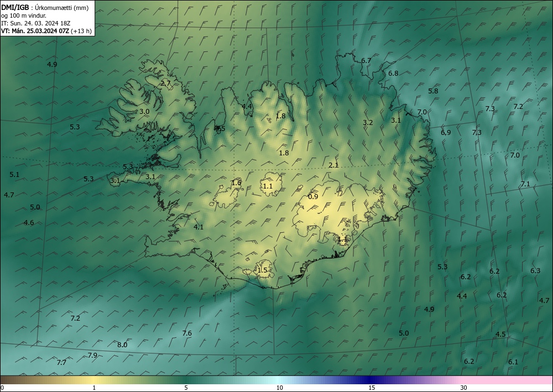Click the color bar tick labeled 30

point(464,388)
